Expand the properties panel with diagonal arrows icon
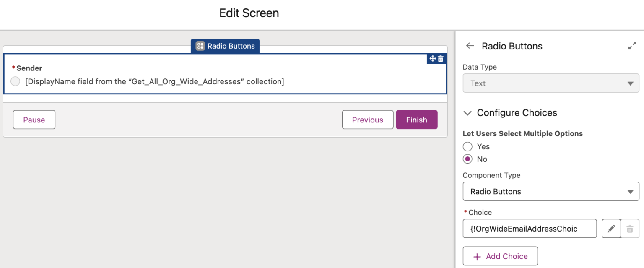644x268 pixels. point(632,46)
